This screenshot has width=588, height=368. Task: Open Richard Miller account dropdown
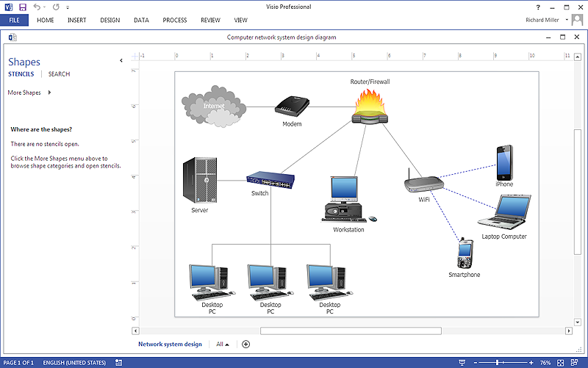[x=567, y=20]
